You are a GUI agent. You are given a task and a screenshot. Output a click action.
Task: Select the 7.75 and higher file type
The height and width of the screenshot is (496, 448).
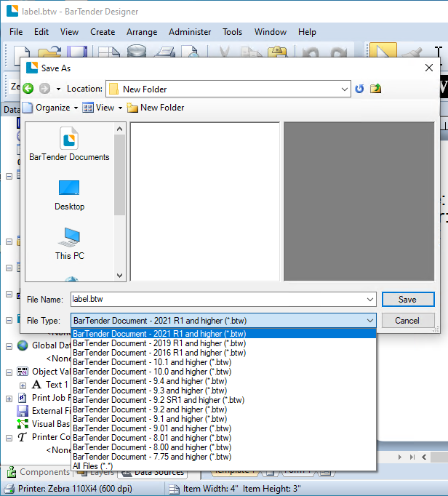click(152, 457)
